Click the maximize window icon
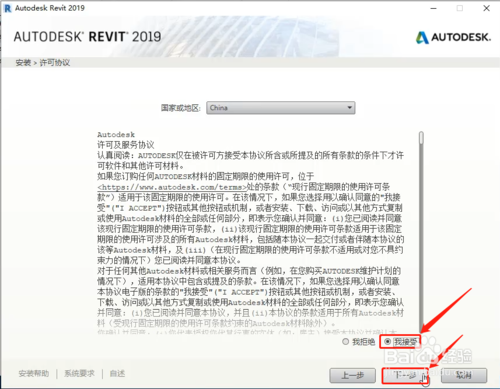 tap(460, 8)
